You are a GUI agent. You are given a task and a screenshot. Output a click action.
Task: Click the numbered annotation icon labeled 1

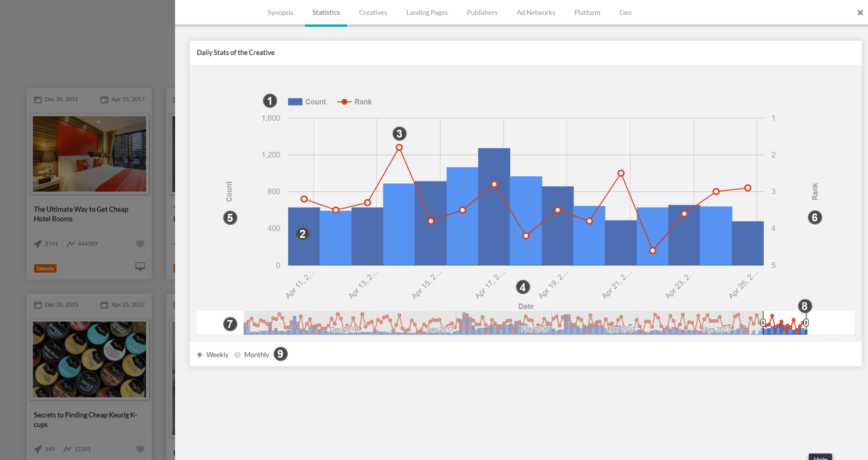(x=270, y=101)
